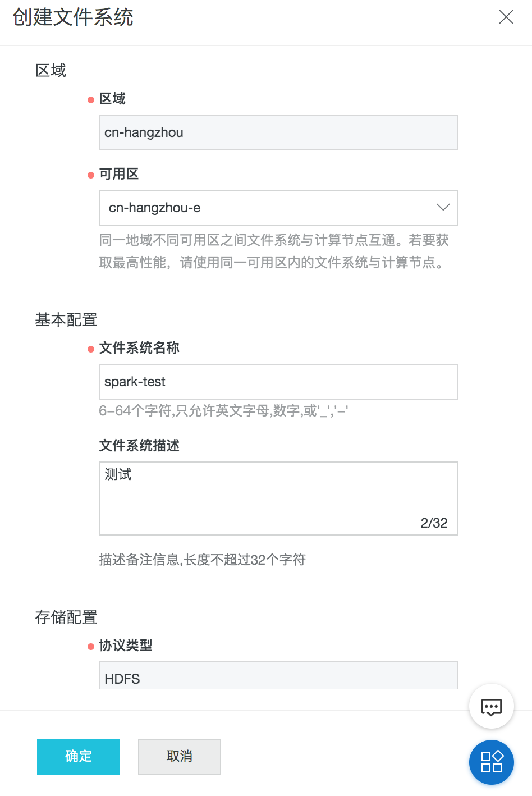Viewport: 532px width, 796px height.
Task: Click the cn-hangzhou region field
Action: coord(278,132)
